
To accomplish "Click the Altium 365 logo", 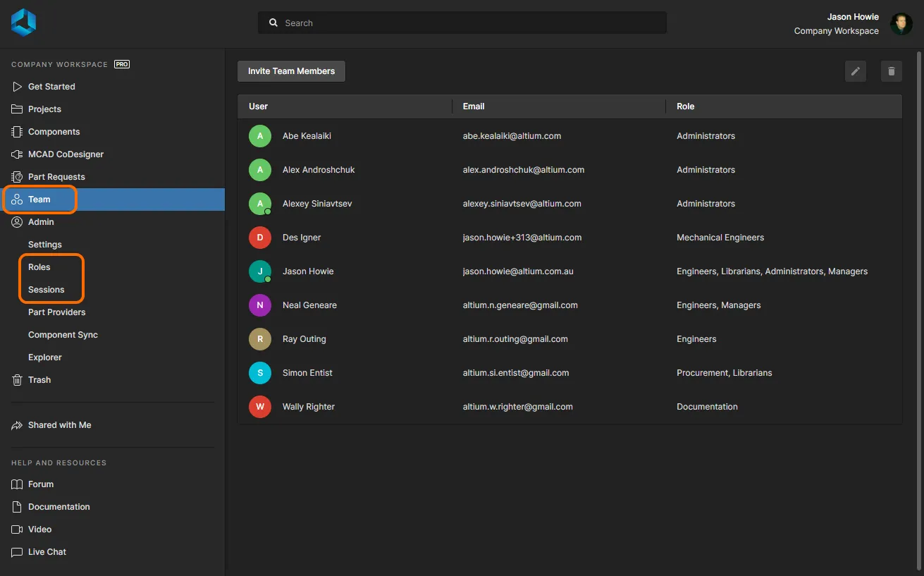I will 23,23.
